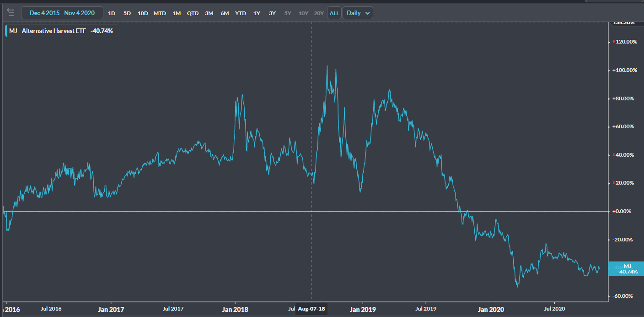Choose the MTD range option

160,13
